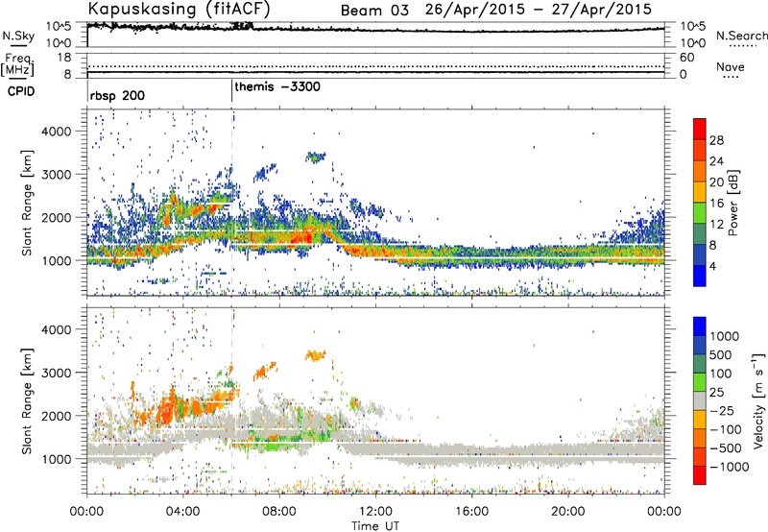Click the Time UT axis title
Screen dimensions: 768x532
tap(375, 526)
